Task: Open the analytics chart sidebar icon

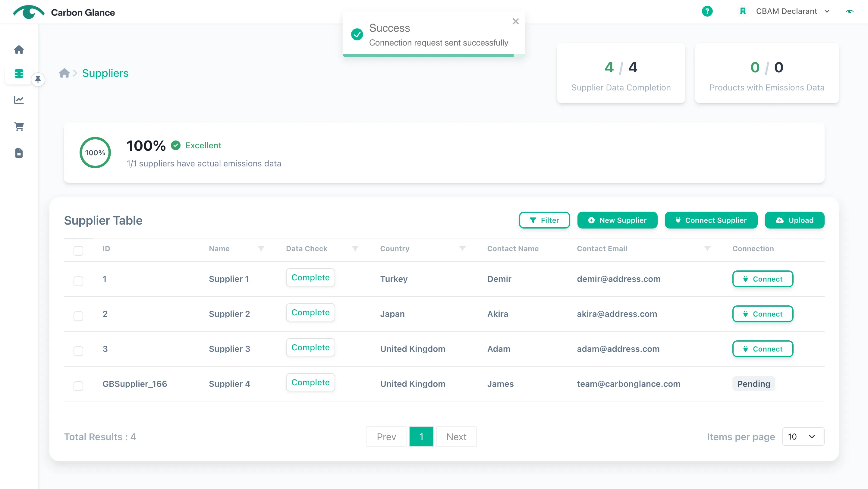Action: click(19, 100)
